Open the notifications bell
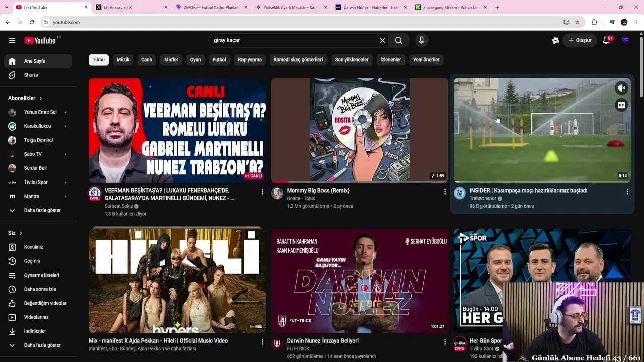The width and height of the screenshot is (644, 362). click(606, 40)
